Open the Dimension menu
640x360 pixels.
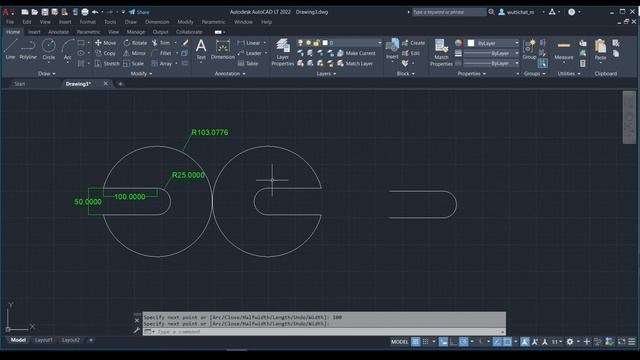[157, 22]
